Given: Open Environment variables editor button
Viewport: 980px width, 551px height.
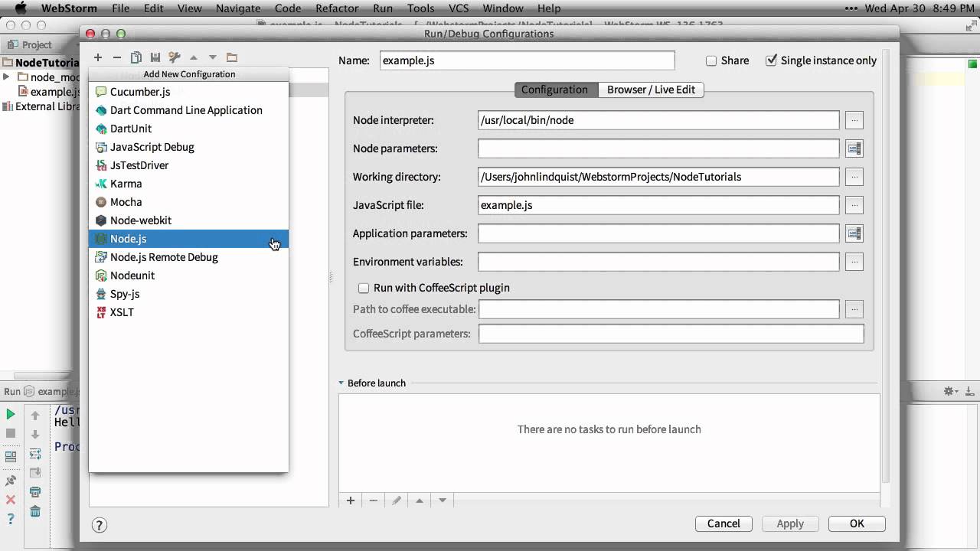Looking at the screenshot, I should click(854, 262).
